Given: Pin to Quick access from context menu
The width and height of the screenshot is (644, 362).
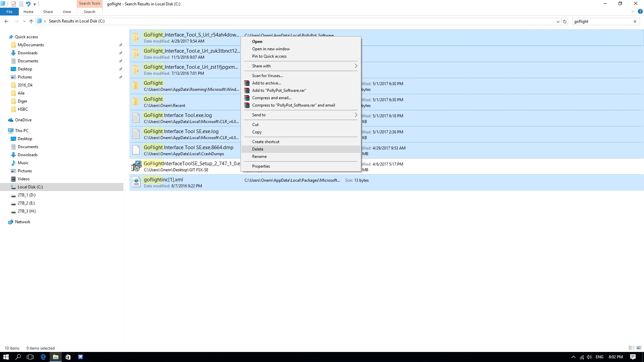Looking at the screenshot, I should 301,56.
